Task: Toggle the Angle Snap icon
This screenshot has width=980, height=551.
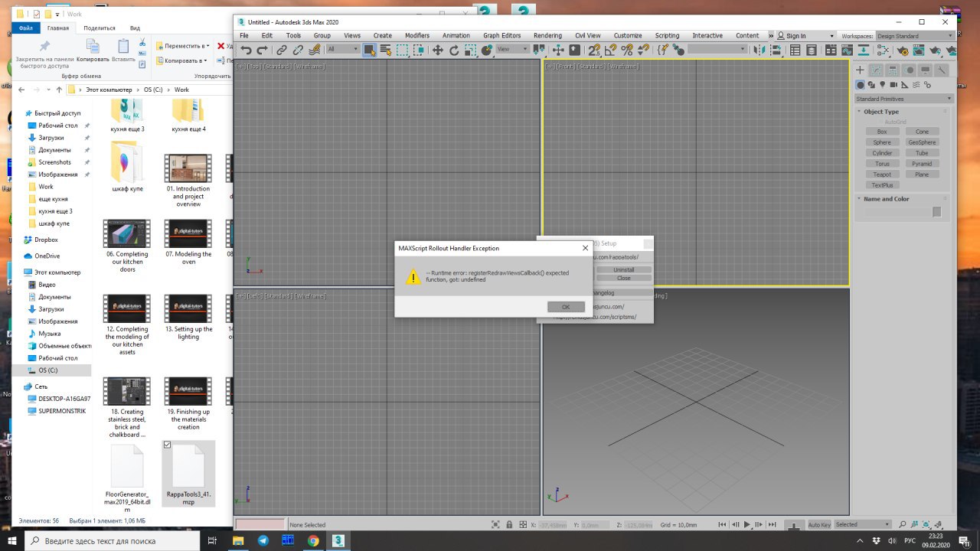Action: 611,50
